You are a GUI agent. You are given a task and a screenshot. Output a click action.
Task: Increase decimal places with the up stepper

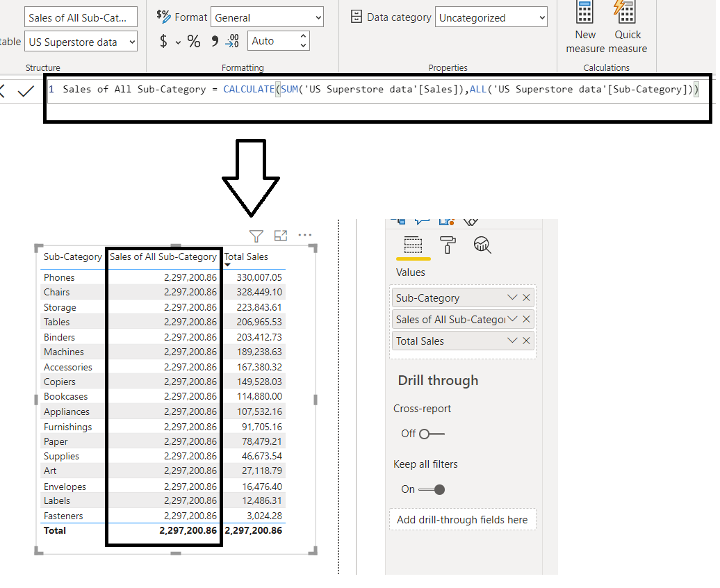pos(303,36)
